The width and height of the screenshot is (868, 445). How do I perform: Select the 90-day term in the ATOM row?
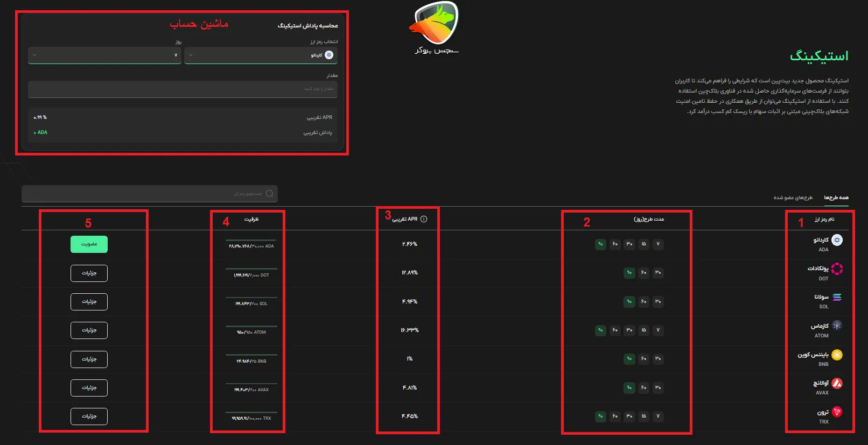point(600,330)
